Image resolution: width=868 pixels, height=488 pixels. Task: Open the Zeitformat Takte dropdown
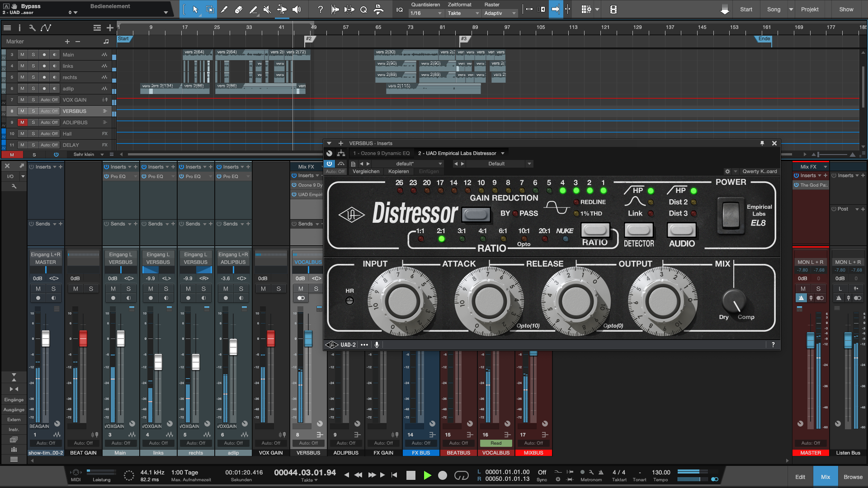pos(463,13)
